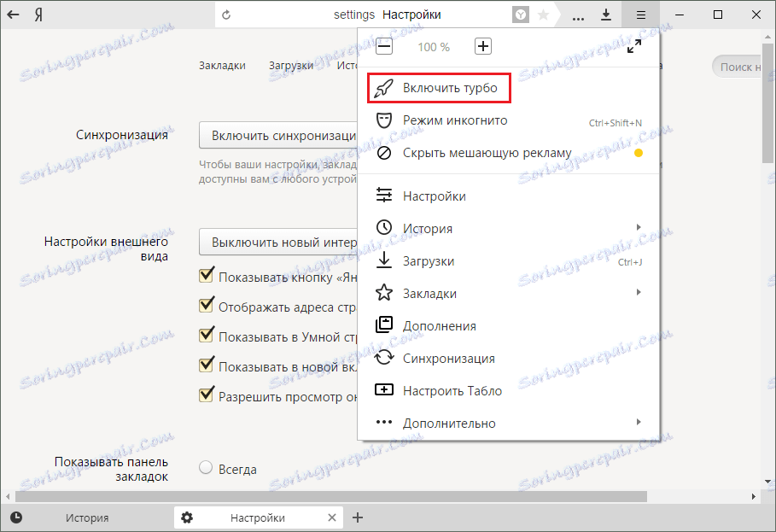776x532 pixels.
Task: Click the sync arrows icon in menu
Action: pos(384,357)
